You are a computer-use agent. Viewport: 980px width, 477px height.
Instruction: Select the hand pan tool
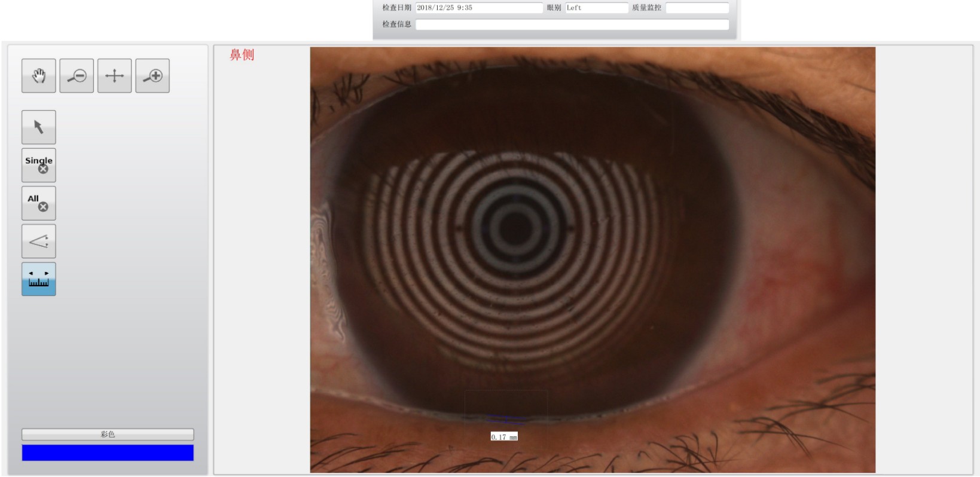(39, 76)
